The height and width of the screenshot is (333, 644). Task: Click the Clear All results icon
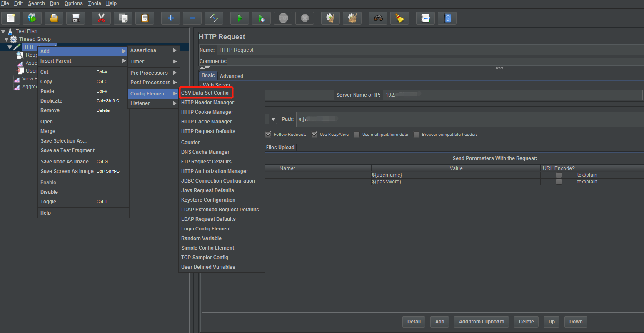click(x=352, y=18)
